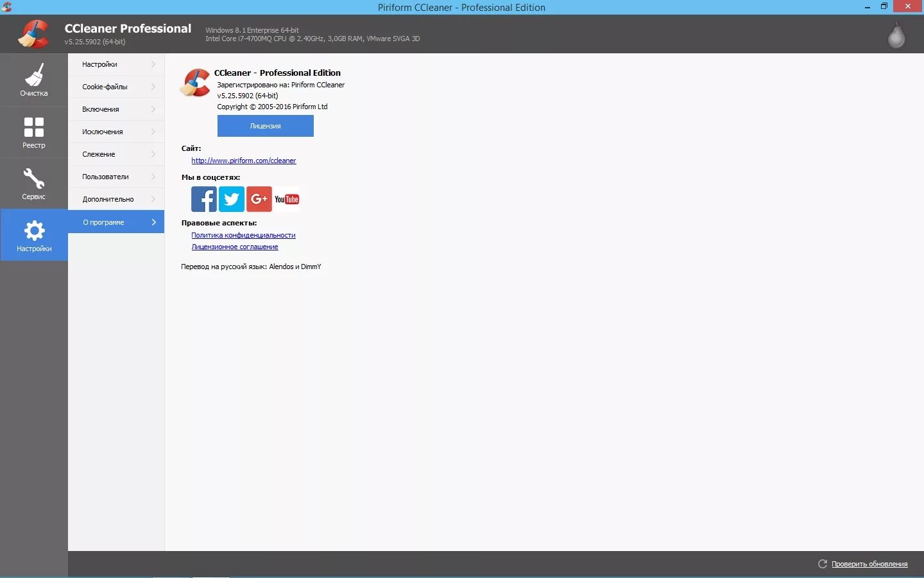Click the CCleaner logo in the header
Screen dimensions: 924x578
pos(33,34)
